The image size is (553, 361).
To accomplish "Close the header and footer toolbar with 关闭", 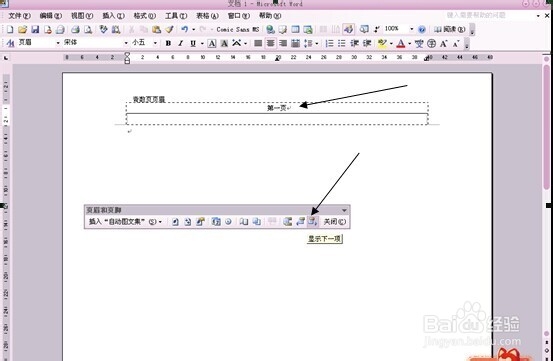I will pos(334,222).
